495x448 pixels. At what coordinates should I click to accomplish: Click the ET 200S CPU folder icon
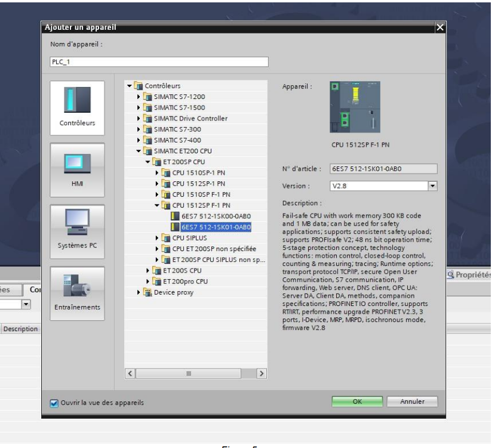[x=156, y=270]
